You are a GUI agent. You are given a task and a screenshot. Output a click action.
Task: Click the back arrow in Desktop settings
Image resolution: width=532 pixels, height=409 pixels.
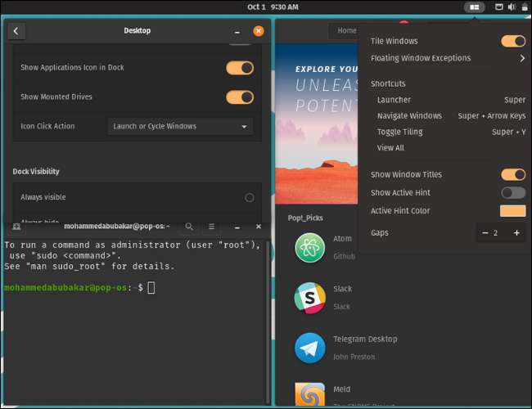coord(17,31)
